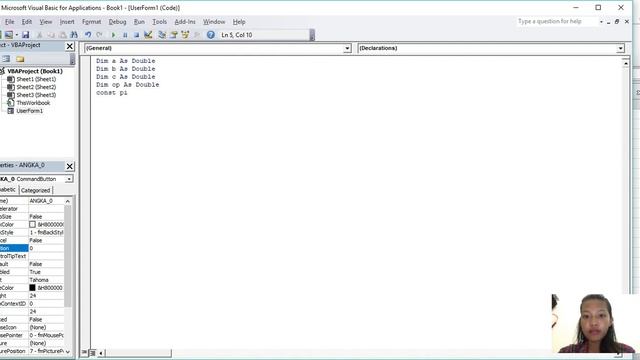The height and width of the screenshot is (360, 640).
Task: Click the Enabled True property value
Action: [x=46, y=272]
